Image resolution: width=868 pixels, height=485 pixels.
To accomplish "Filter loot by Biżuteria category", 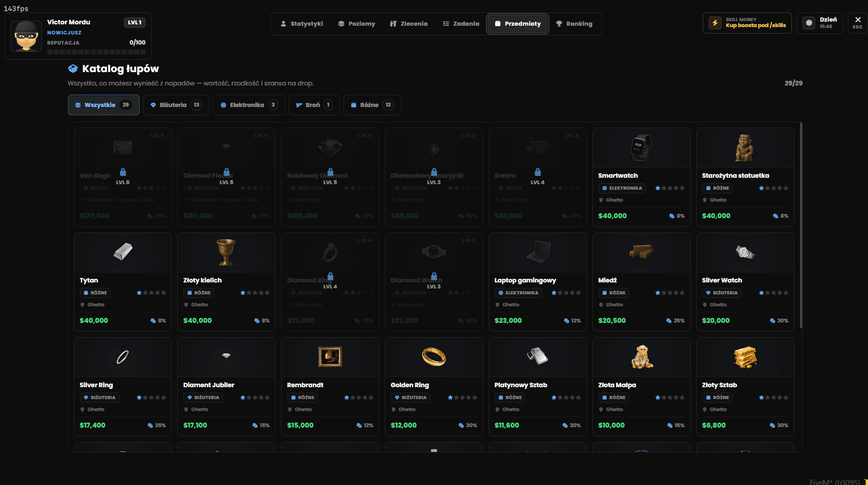I will tap(176, 105).
